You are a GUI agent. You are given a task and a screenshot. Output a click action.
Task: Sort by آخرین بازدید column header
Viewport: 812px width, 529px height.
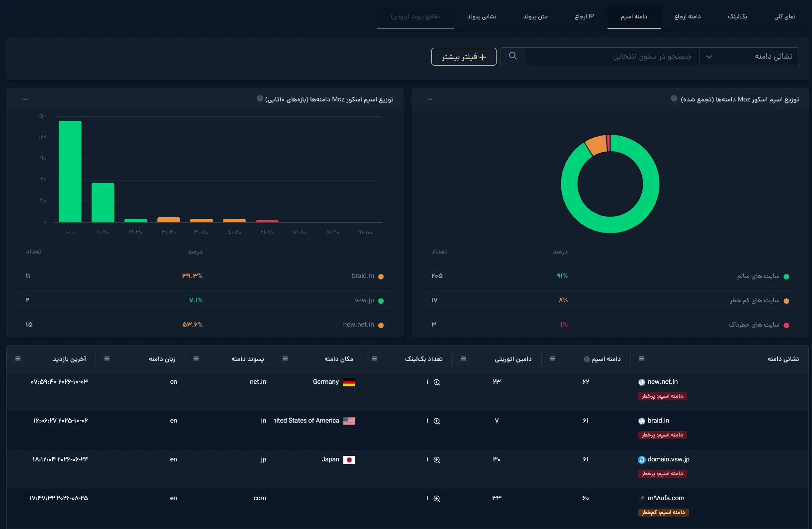[69, 359]
